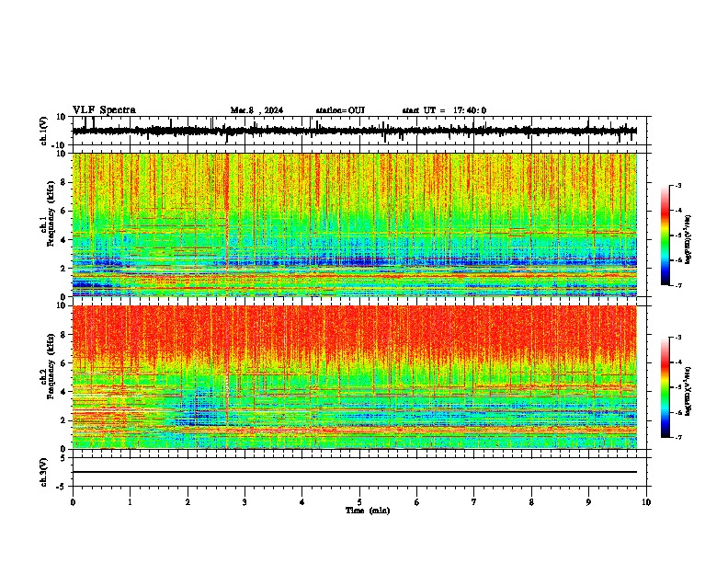728x563 pixels.
Task: Click the 'VLF Spectra' title text
Action: coord(104,110)
